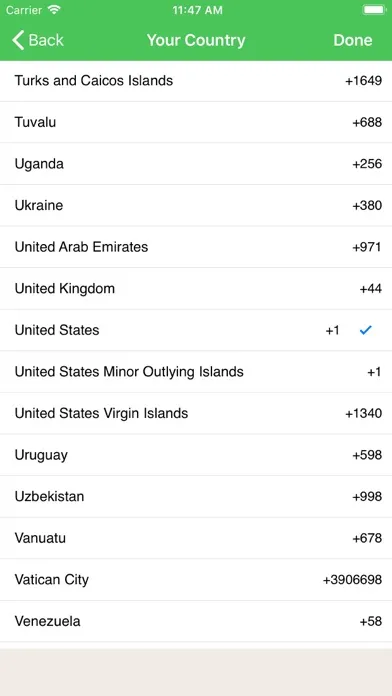Image resolution: width=392 pixels, height=696 pixels.
Task: Select Vanuatu as your country
Action: [196, 538]
